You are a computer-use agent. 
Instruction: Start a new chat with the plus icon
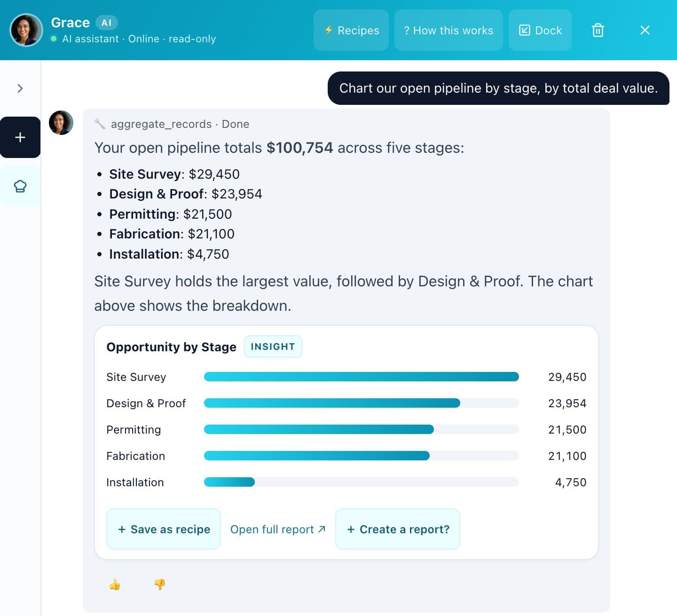[x=20, y=137]
